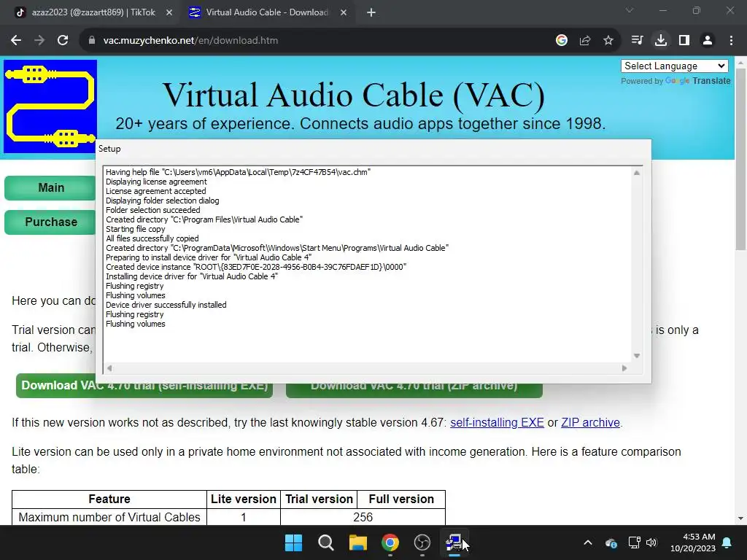Image resolution: width=747 pixels, height=560 pixels.
Task: Open Chrome three-dot menu
Action: [x=731, y=41]
